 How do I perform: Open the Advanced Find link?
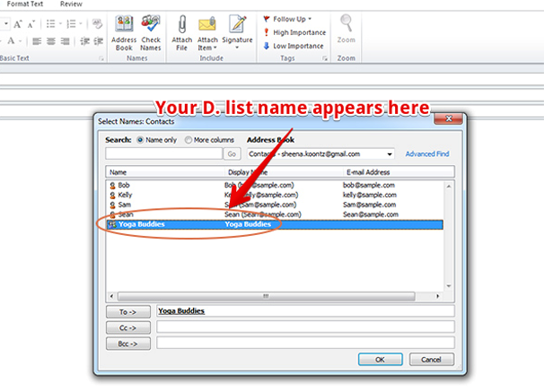426,154
